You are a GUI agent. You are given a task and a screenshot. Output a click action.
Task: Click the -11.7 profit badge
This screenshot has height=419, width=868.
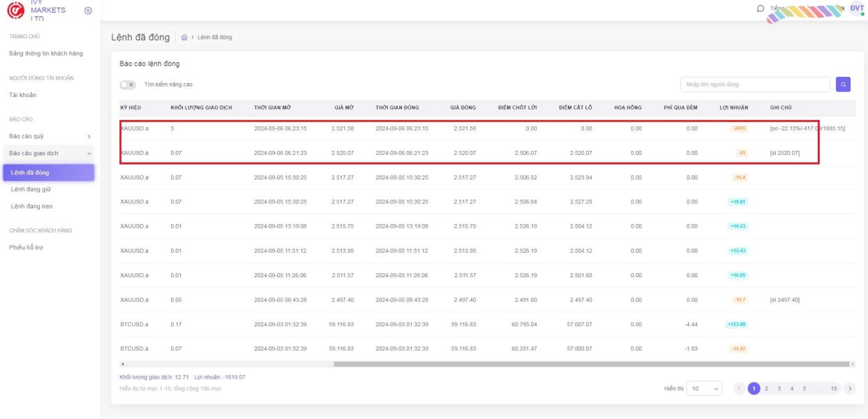click(740, 300)
